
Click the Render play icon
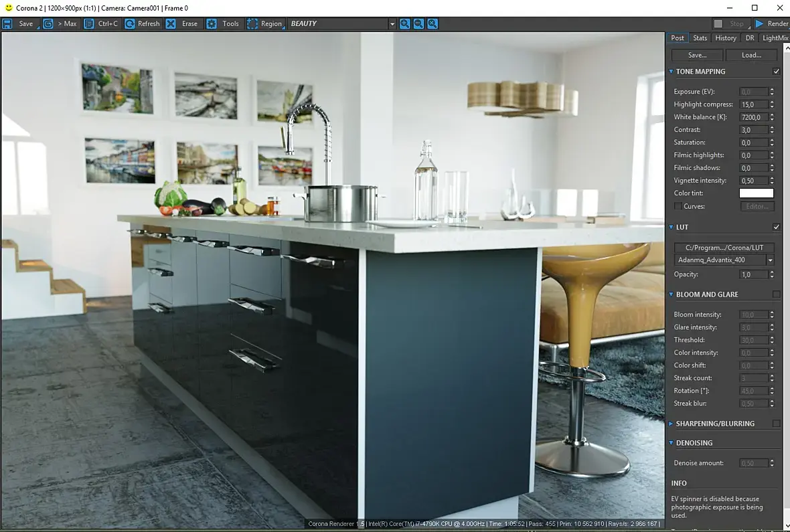759,23
